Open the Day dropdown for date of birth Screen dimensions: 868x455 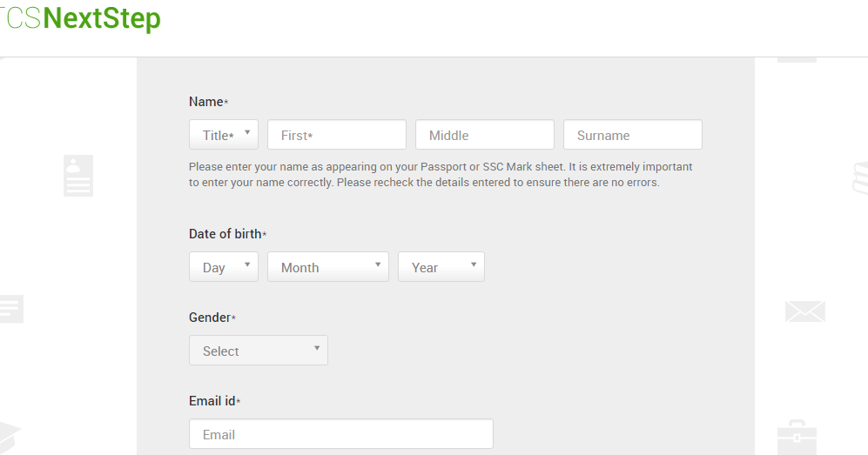(x=224, y=266)
